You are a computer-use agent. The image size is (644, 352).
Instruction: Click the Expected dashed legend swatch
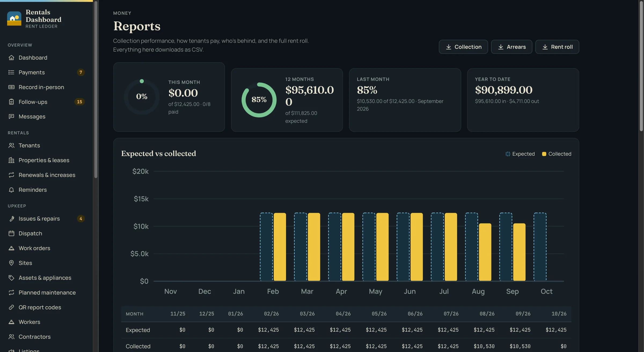point(508,154)
